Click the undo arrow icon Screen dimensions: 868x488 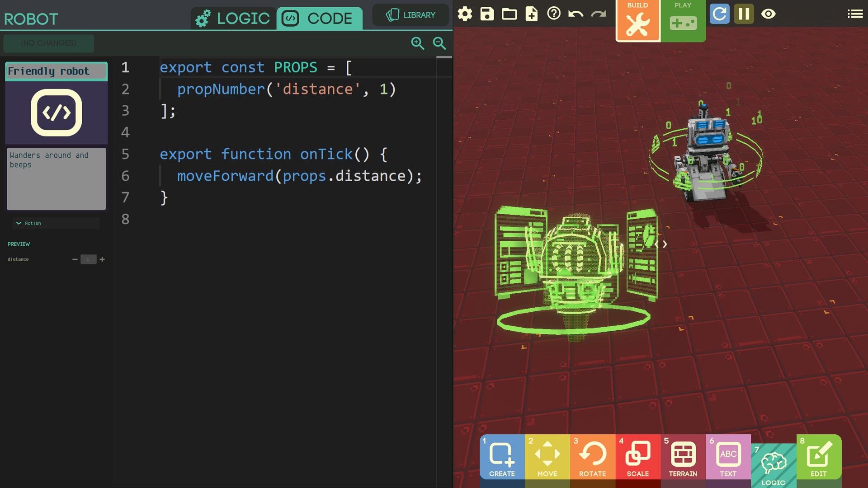pos(576,14)
